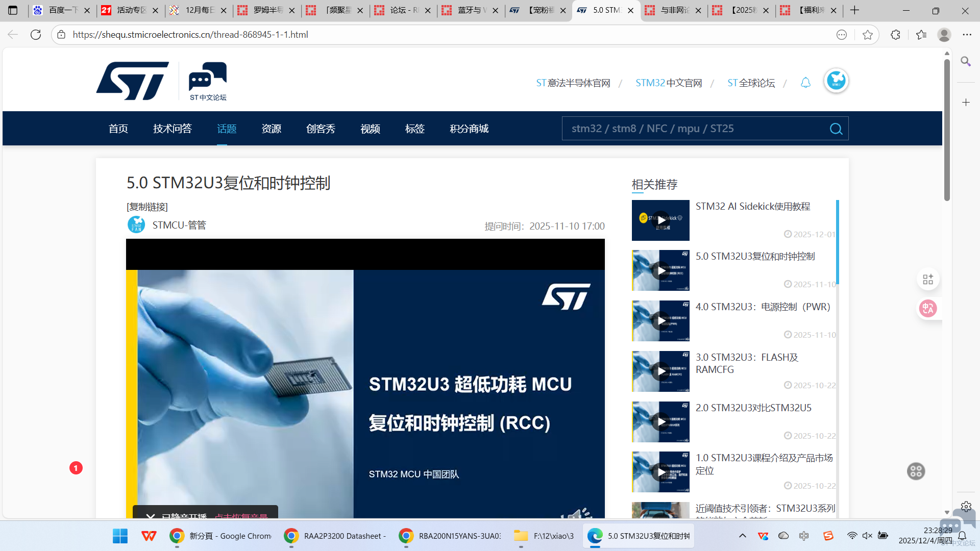The height and width of the screenshot is (551, 980).
Task: Open 创客秀 navigation item
Action: 321,129
